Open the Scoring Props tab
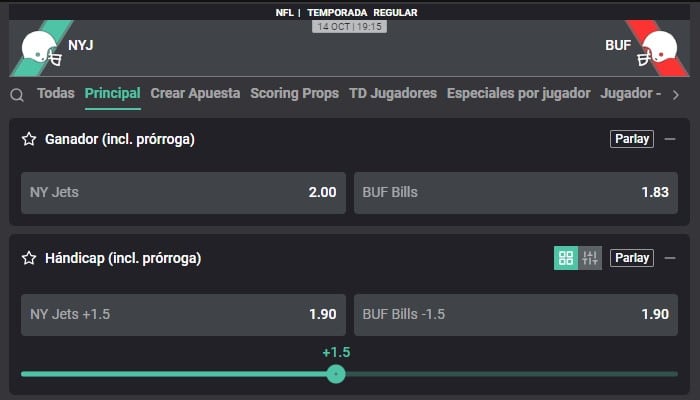The width and height of the screenshot is (700, 400). pyautogui.click(x=295, y=93)
